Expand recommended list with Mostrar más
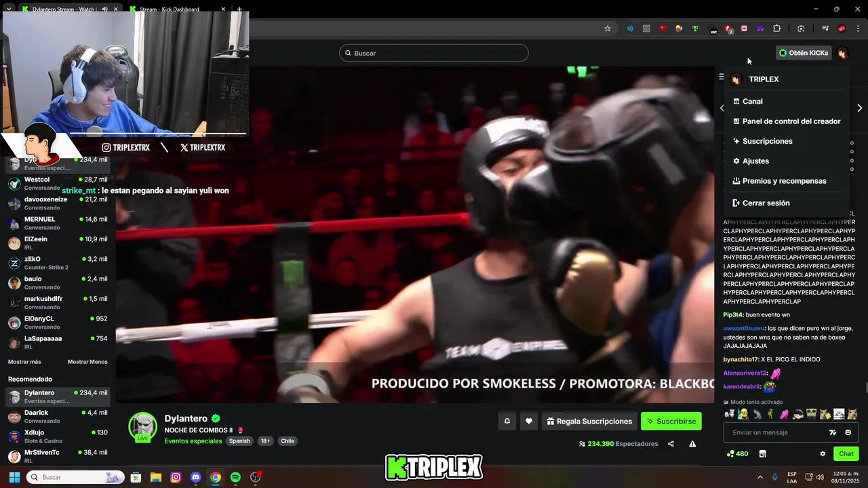 pyautogui.click(x=24, y=362)
